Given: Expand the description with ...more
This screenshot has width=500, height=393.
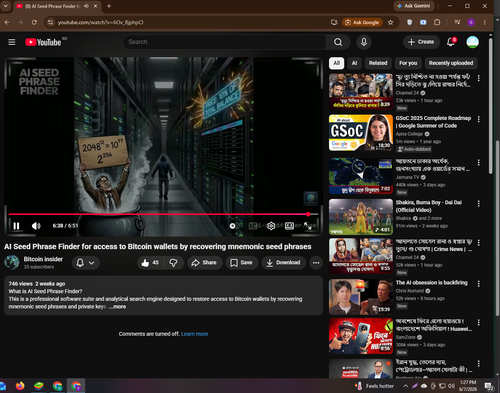Looking at the screenshot, I should point(118,307).
